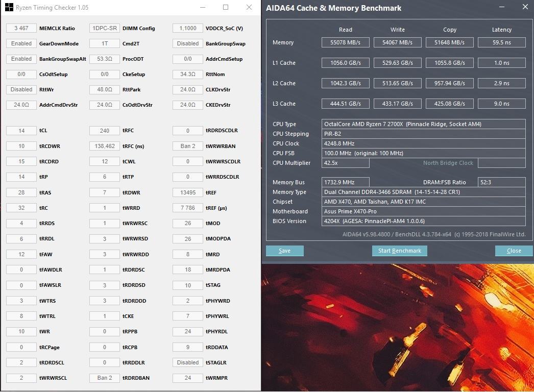Select the tFAW value 12 field
The image size is (534, 392).
(x=21, y=254)
